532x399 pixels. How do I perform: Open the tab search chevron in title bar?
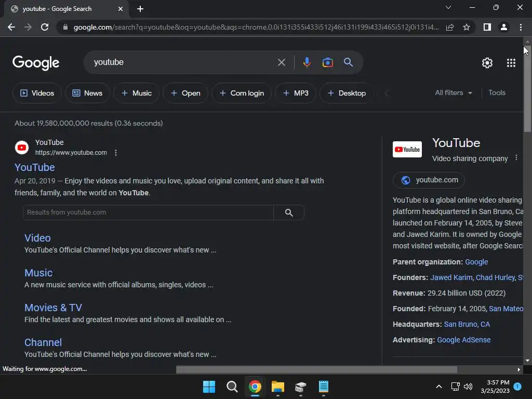pyautogui.click(x=448, y=7)
